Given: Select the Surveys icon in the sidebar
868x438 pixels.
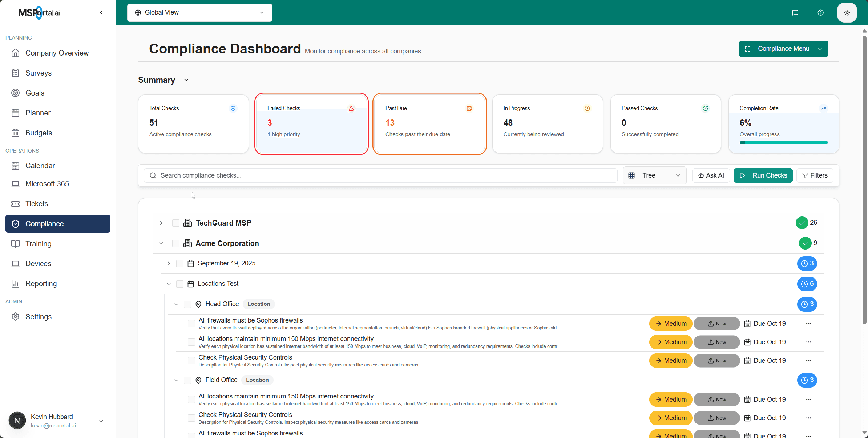Looking at the screenshot, I should [x=16, y=73].
